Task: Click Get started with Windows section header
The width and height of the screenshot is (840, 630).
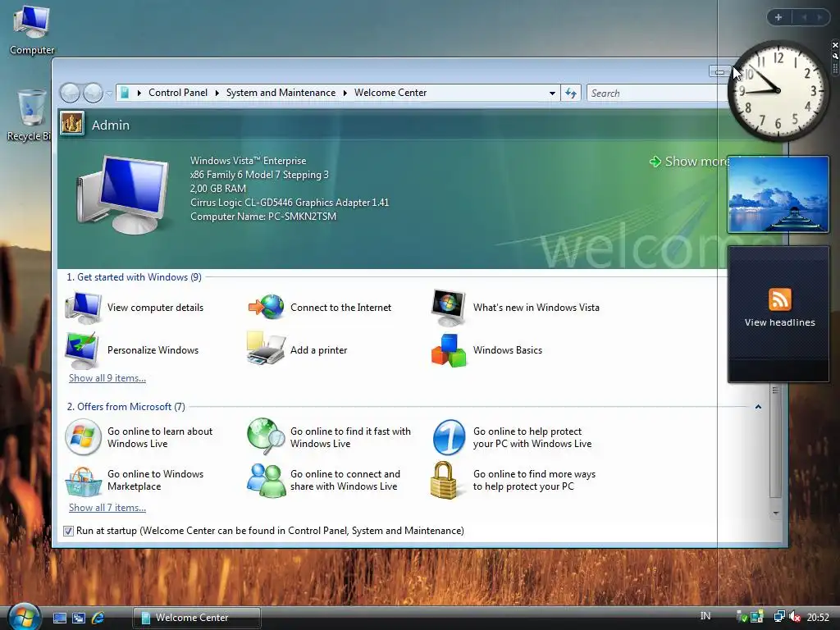Action: pos(134,277)
